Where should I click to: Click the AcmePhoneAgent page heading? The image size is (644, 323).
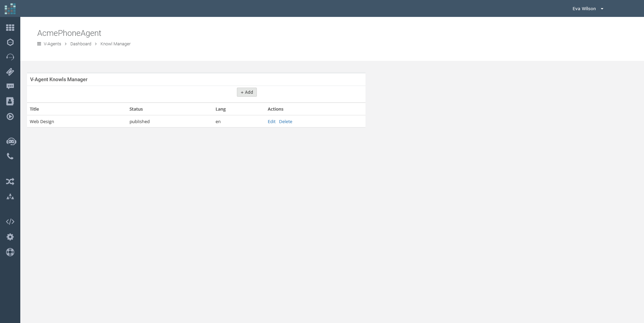pos(69,33)
